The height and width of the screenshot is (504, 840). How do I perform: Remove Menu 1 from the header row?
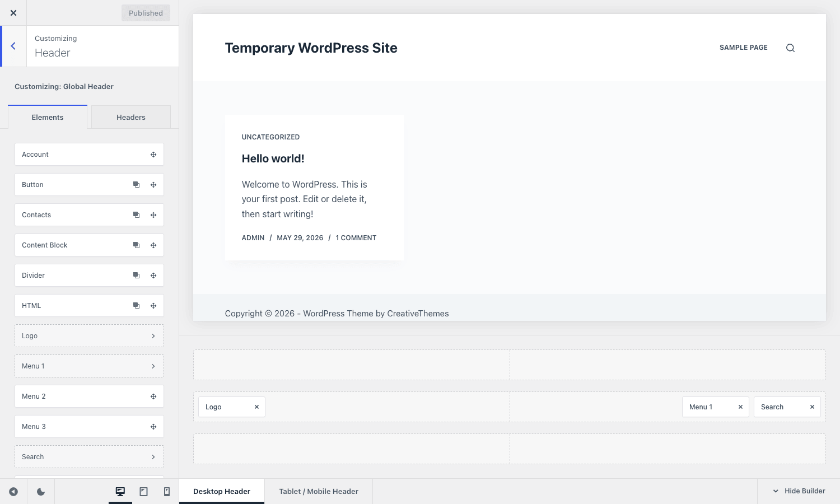[x=740, y=407]
